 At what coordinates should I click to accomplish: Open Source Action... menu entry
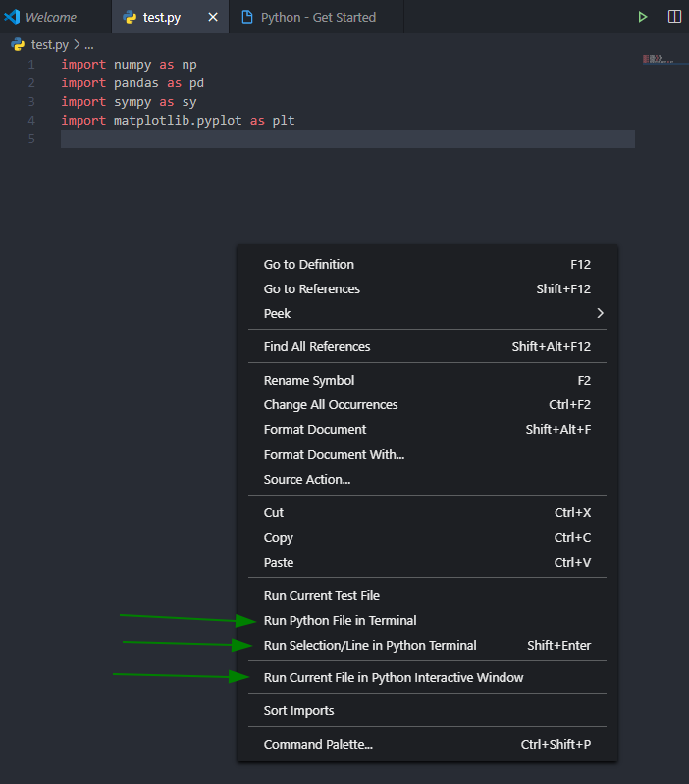(307, 479)
